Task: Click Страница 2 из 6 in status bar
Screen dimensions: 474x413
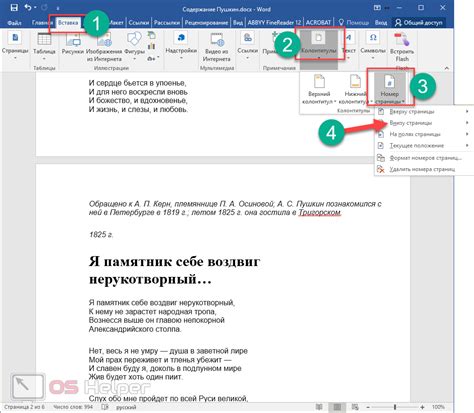Action: [24, 407]
